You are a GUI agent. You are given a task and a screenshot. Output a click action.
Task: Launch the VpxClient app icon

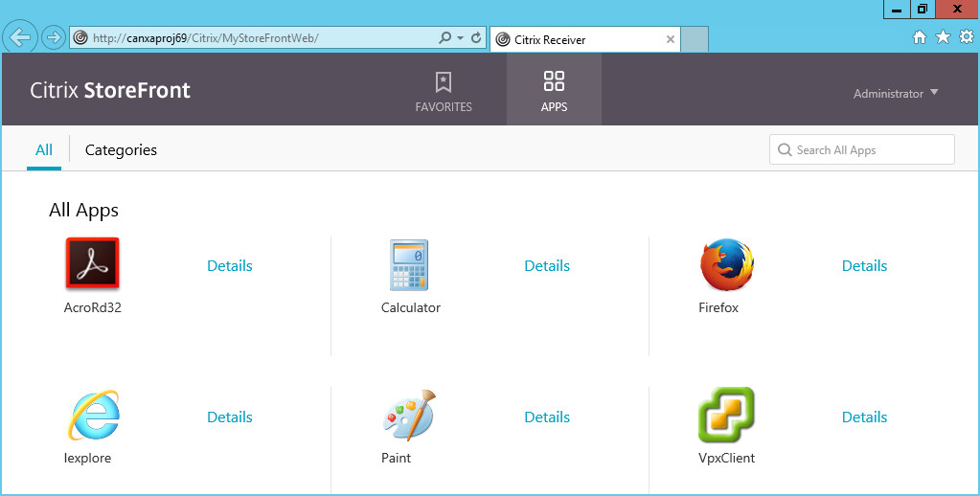point(726,416)
